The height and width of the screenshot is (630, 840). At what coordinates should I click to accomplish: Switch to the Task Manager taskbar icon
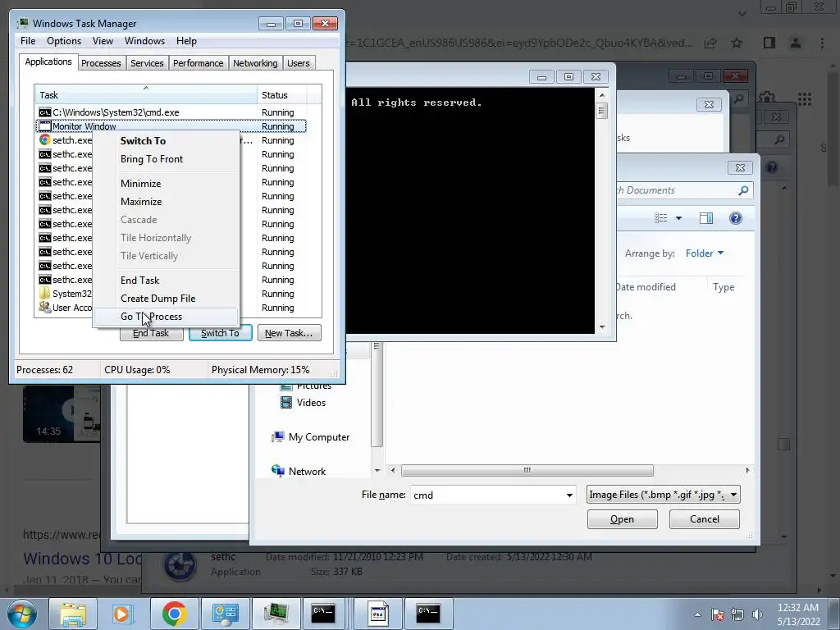click(276, 614)
